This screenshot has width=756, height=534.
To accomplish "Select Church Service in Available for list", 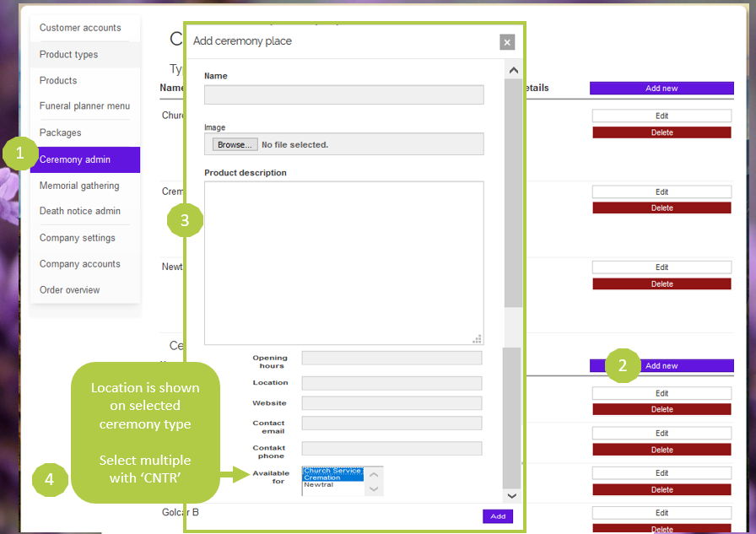I will (332, 471).
